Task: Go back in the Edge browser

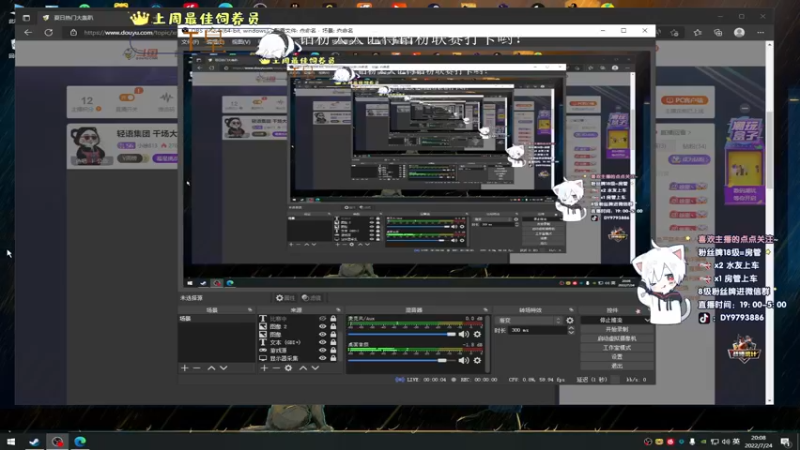Action: (x=28, y=32)
